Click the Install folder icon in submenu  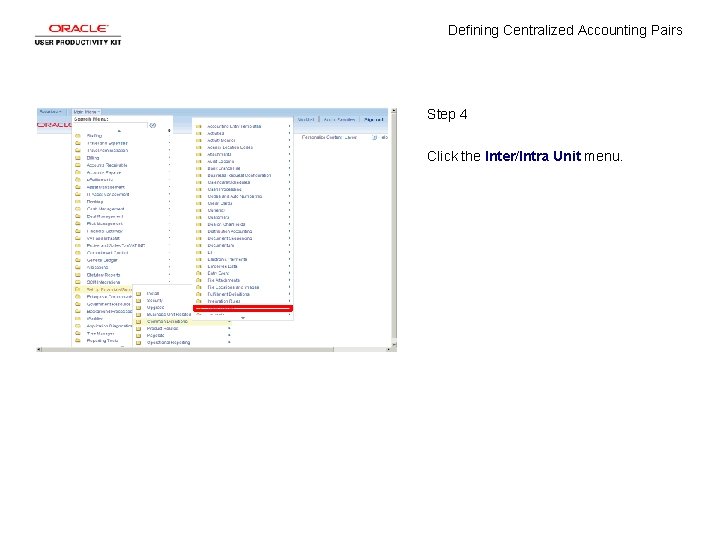[x=138, y=293]
